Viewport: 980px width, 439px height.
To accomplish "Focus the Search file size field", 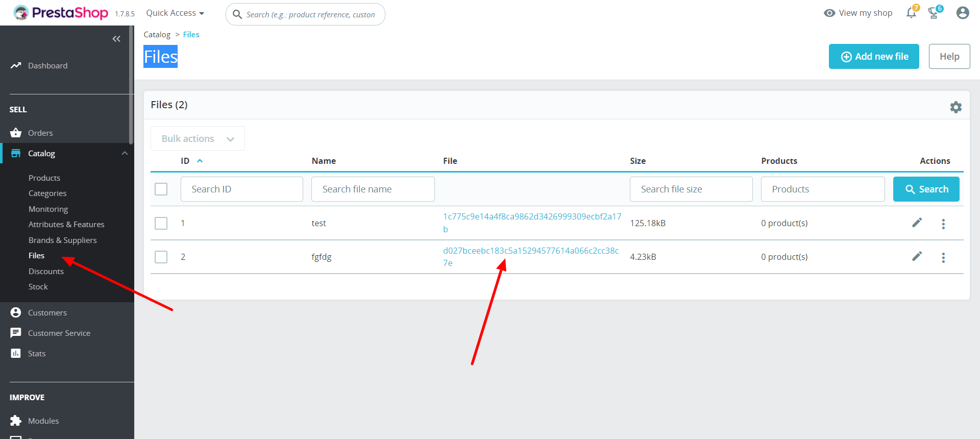I will pos(691,189).
